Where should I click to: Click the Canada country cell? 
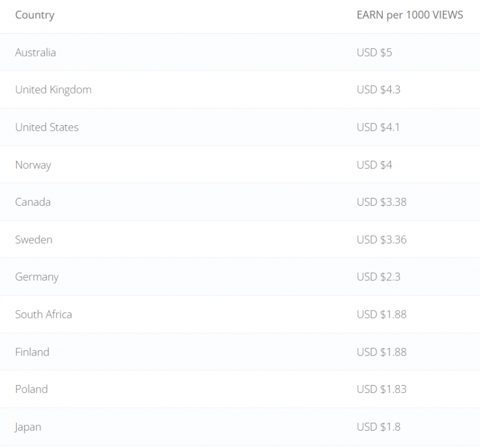pos(33,202)
